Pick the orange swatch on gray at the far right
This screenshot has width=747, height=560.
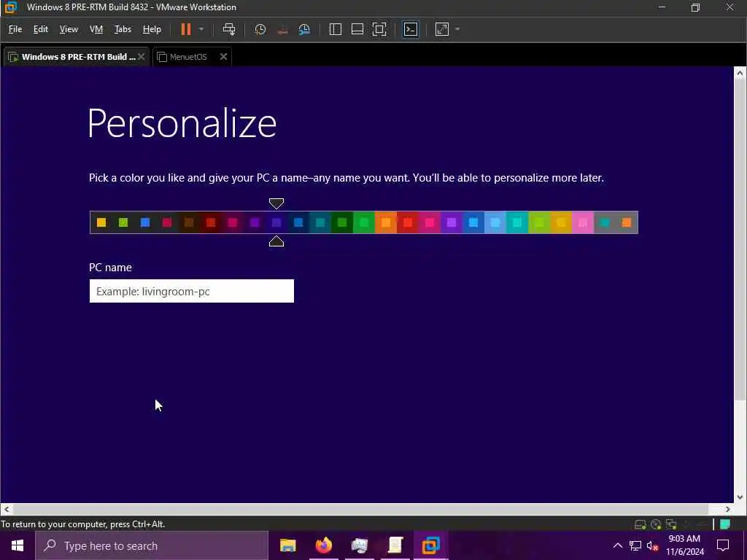coord(627,222)
